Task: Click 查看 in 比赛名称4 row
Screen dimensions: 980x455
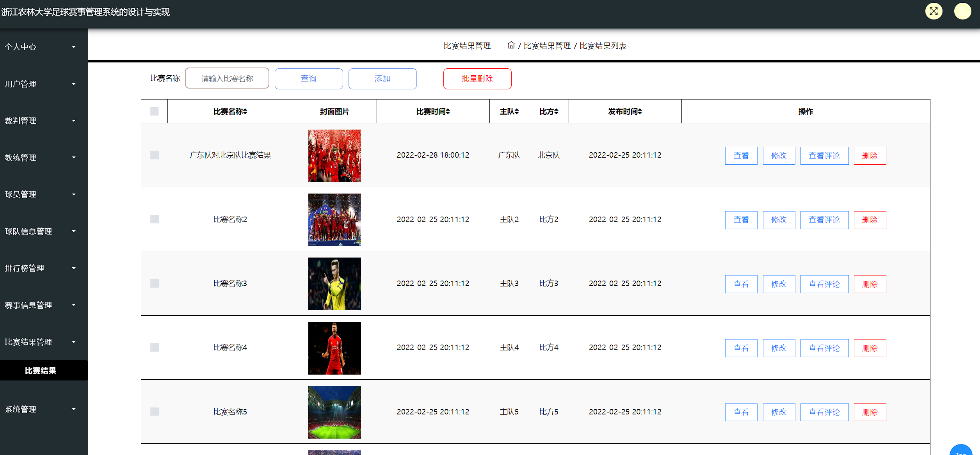Action: click(741, 348)
